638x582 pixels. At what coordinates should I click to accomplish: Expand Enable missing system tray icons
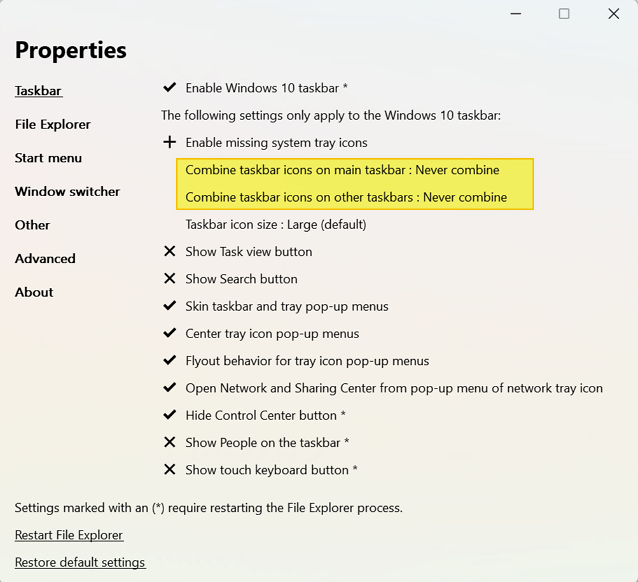pos(265,142)
